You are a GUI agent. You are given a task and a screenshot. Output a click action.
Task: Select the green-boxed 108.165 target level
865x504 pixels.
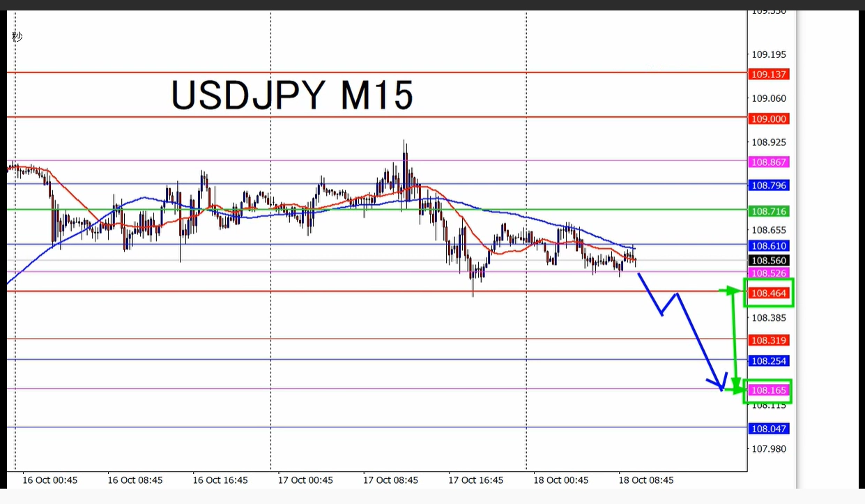click(768, 391)
